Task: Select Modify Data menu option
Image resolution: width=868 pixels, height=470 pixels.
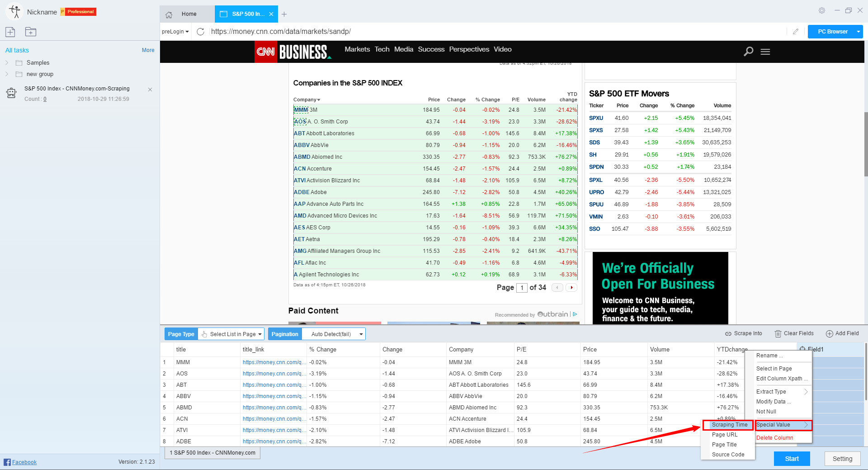Action: click(x=774, y=402)
